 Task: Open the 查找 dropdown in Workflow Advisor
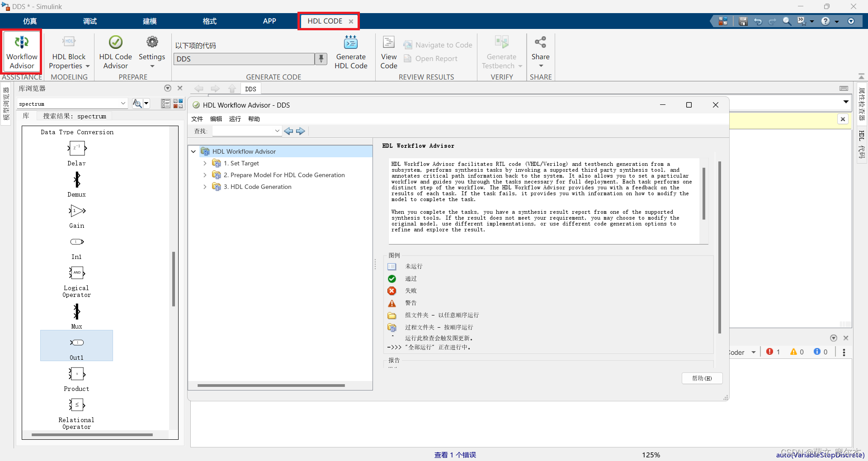[x=277, y=131]
